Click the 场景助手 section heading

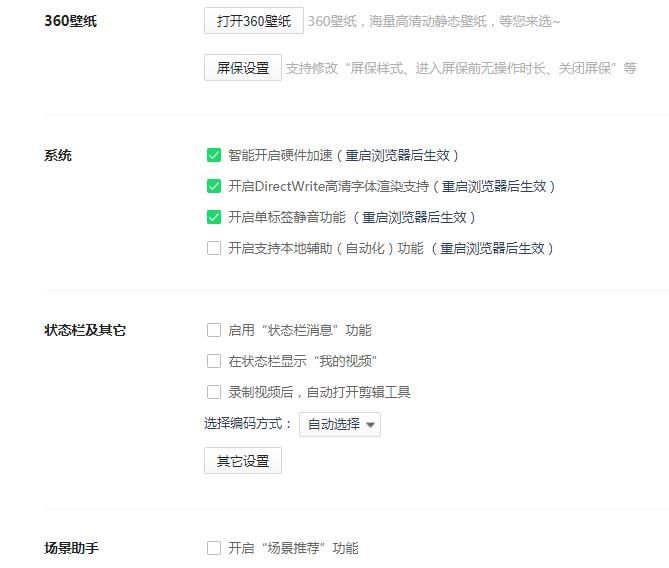pyautogui.click(x=71, y=548)
